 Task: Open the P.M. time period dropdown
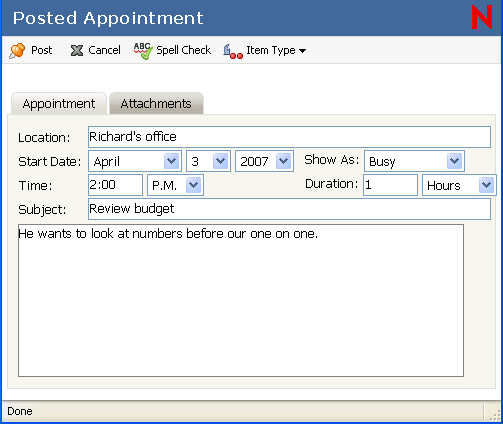(x=175, y=185)
